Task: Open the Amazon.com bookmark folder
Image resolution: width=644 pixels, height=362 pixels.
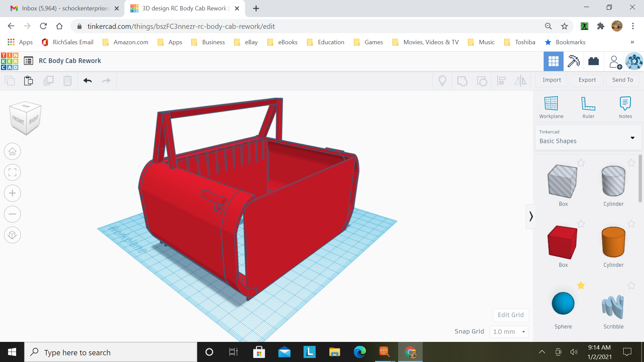Action: tap(125, 42)
